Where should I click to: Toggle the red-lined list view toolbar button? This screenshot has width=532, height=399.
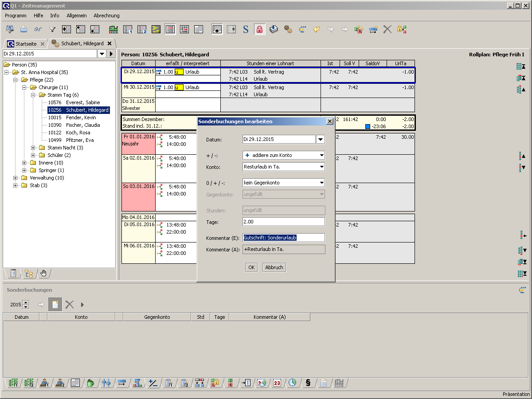pos(170,29)
